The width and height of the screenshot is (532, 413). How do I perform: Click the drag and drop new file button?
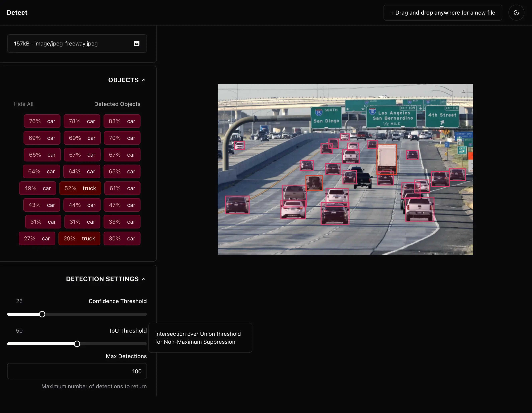(x=442, y=13)
